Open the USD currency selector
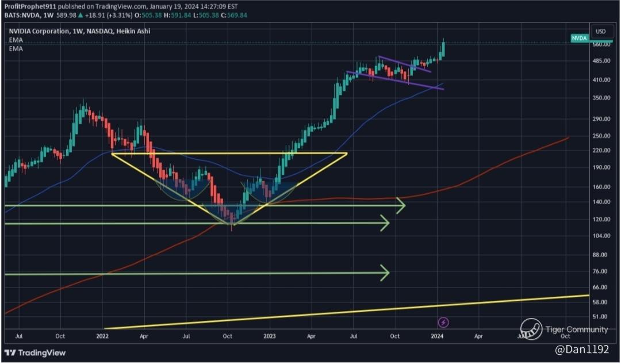This screenshot has height=364, width=621. tap(601, 31)
